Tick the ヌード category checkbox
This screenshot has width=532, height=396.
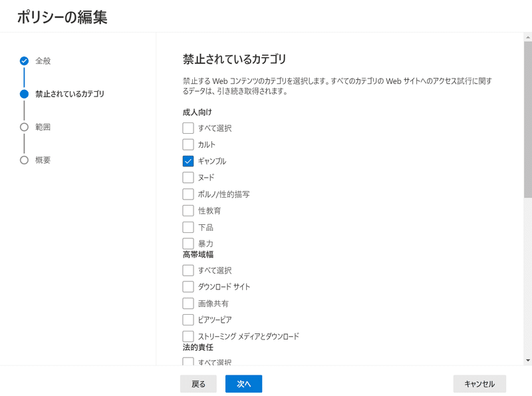[188, 177]
